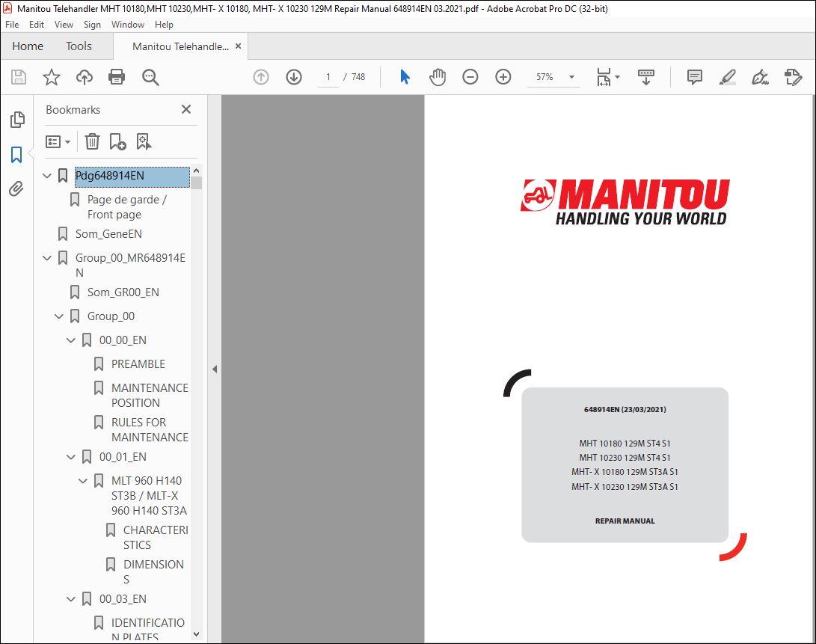Open the View menu
Image resolution: width=816 pixels, height=644 pixels.
tap(64, 25)
